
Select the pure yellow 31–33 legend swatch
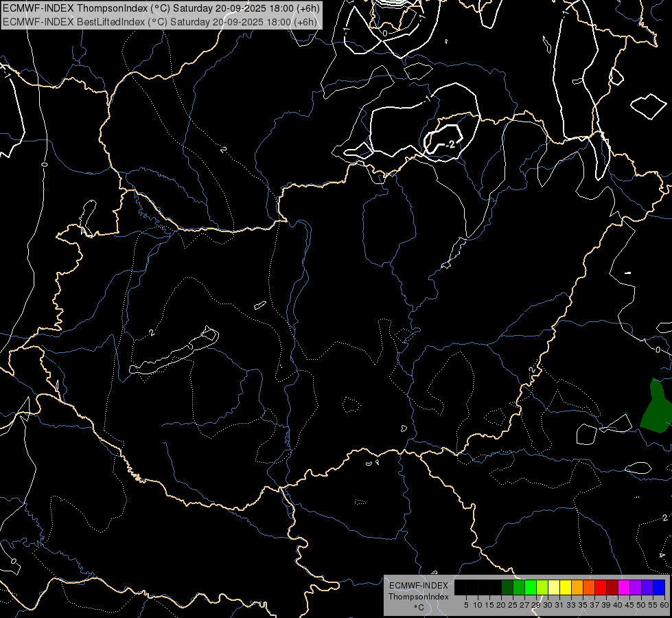566,587
